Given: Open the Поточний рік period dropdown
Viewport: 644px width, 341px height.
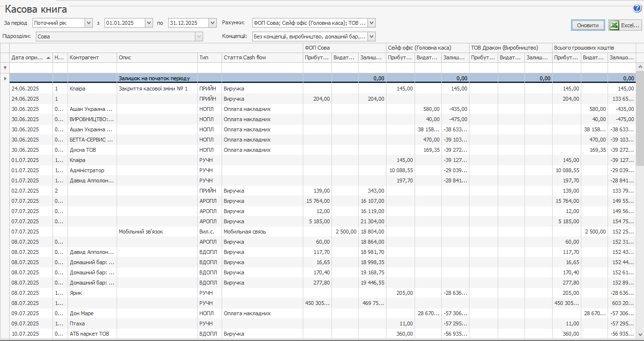Looking at the screenshot, I should coord(88,23).
